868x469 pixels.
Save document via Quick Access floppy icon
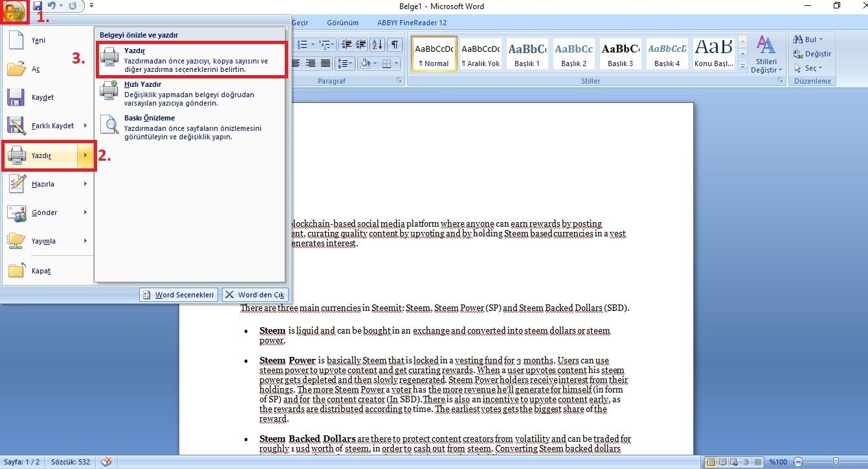coord(38,6)
